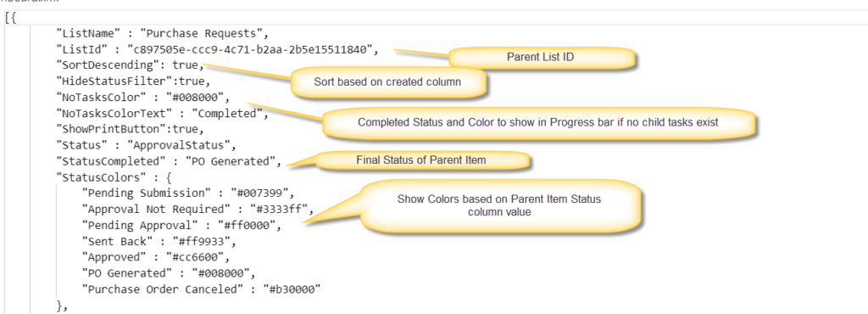Click the NoTasksColorText "Completed" value
868x314 pixels.
[x=227, y=114]
